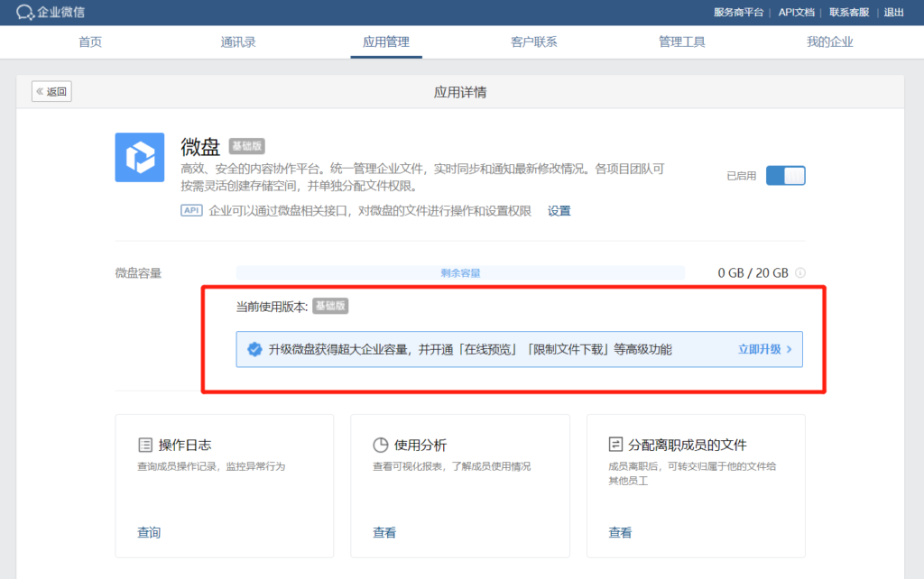The image size is (924, 579).
Task: Go to the 我的企业 tab
Action: click(830, 41)
